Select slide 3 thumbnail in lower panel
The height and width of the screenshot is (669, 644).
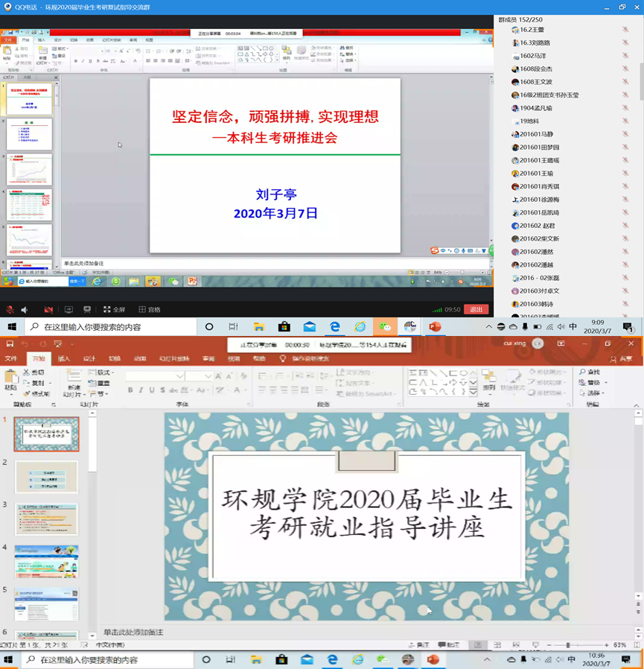(x=46, y=519)
